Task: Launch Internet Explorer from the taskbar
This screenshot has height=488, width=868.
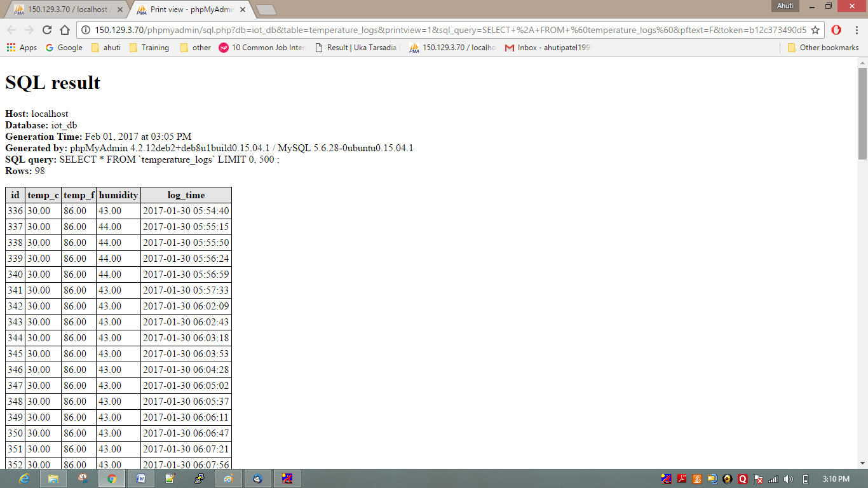Action: 24,478
